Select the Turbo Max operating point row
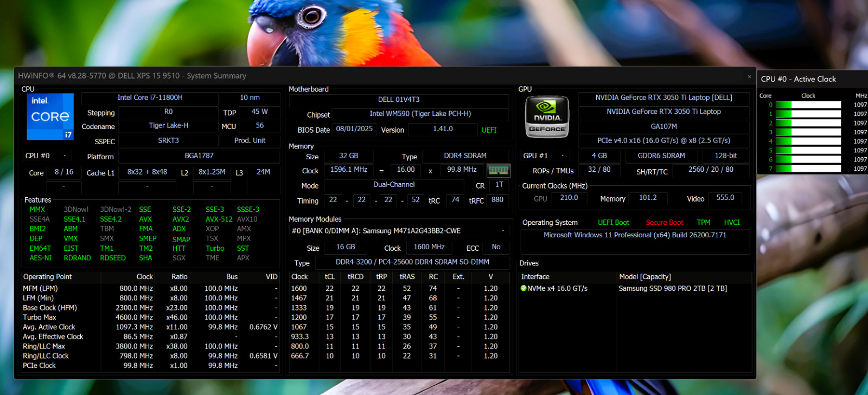This screenshot has width=868, height=395. pos(150,318)
